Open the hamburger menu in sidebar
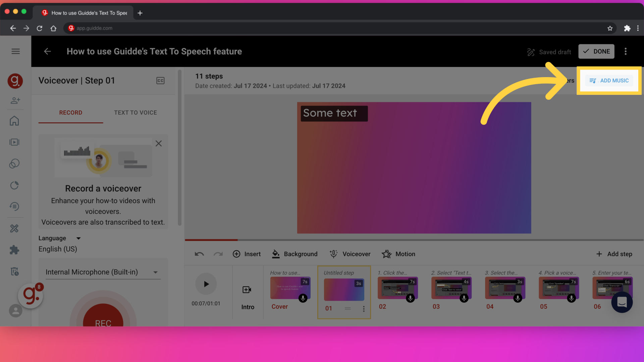The image size is (644, 362). tap(15, 51)
